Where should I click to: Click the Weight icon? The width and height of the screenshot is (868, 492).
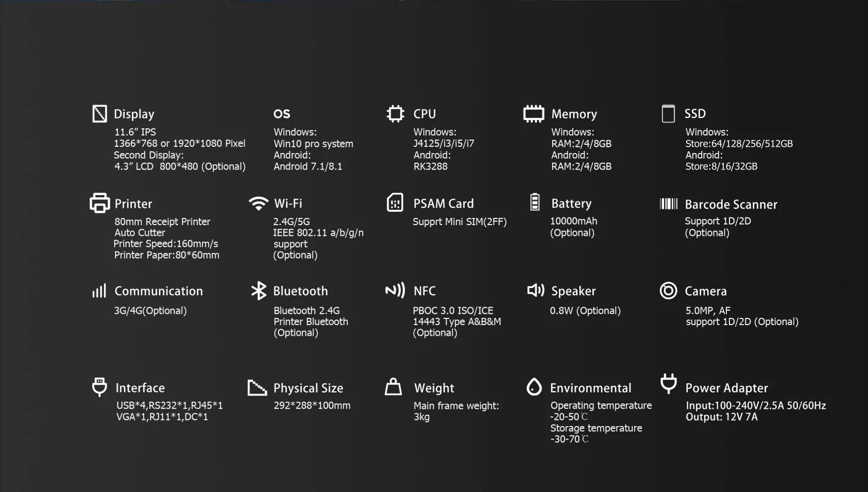(x=393, y=387)
